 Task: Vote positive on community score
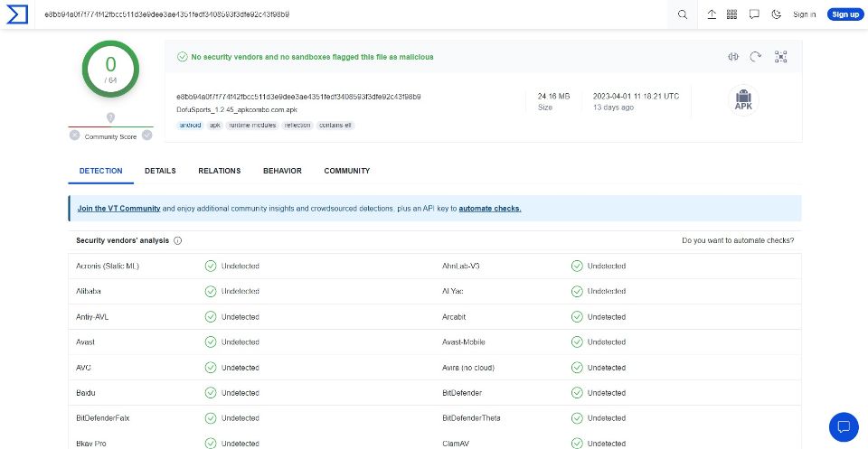146,135
